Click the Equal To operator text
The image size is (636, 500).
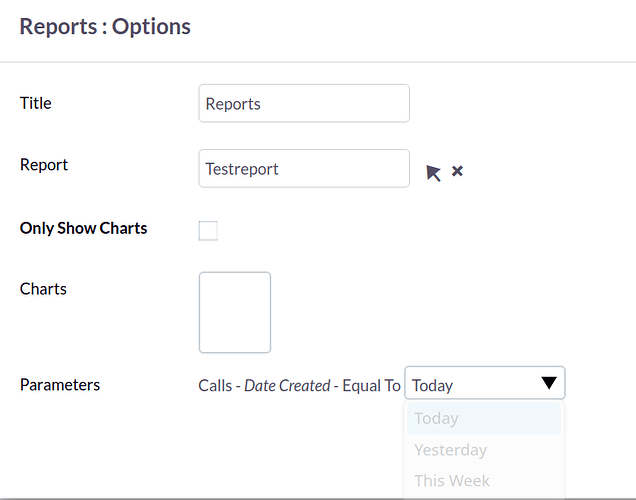click(372, 385)
